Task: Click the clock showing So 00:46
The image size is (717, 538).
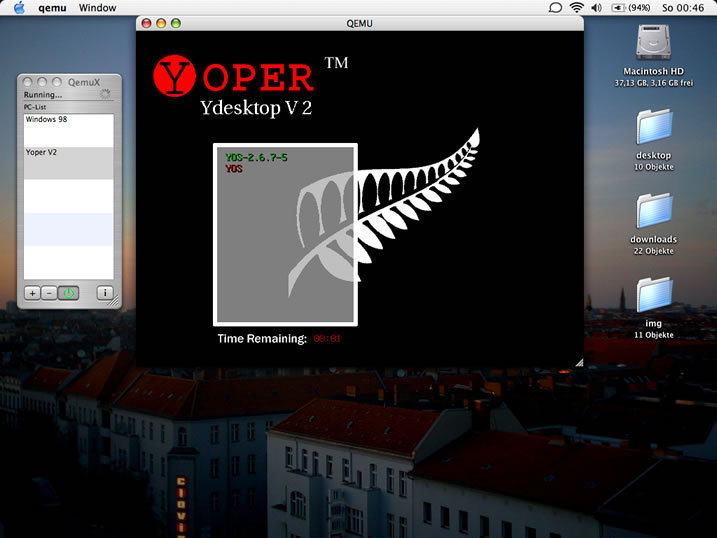Action: [683, 8]
